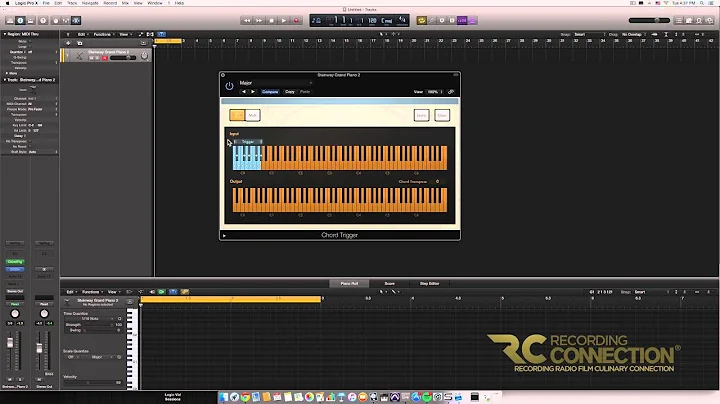The width and height of the screenshot is (720, 404).
Task: Open the tracks area View menu
Action: 125,34
